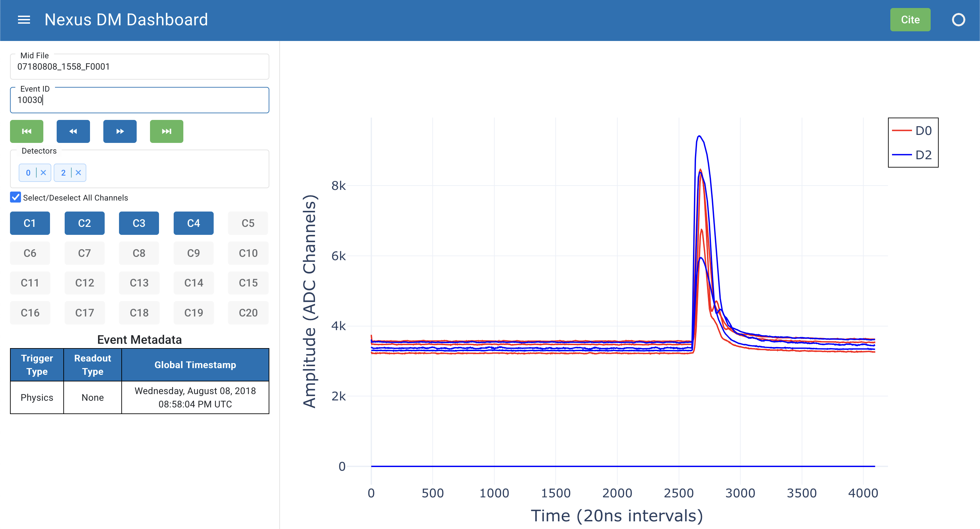Enable channel C13
980x529 pixels.
pos(139,282)
